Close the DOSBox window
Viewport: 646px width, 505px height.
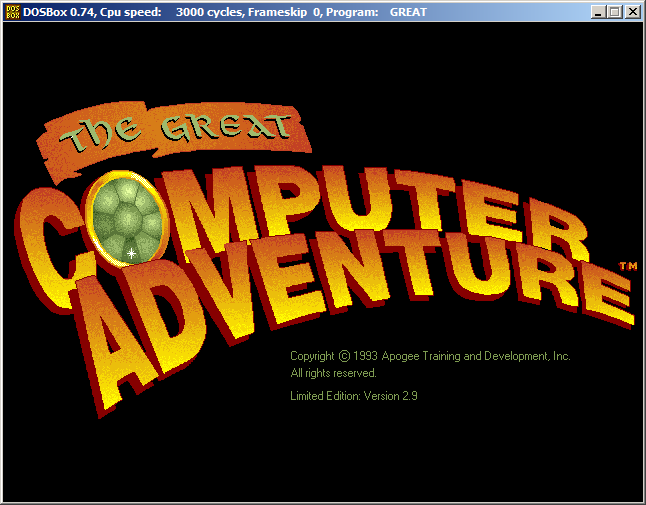[633, 12]
